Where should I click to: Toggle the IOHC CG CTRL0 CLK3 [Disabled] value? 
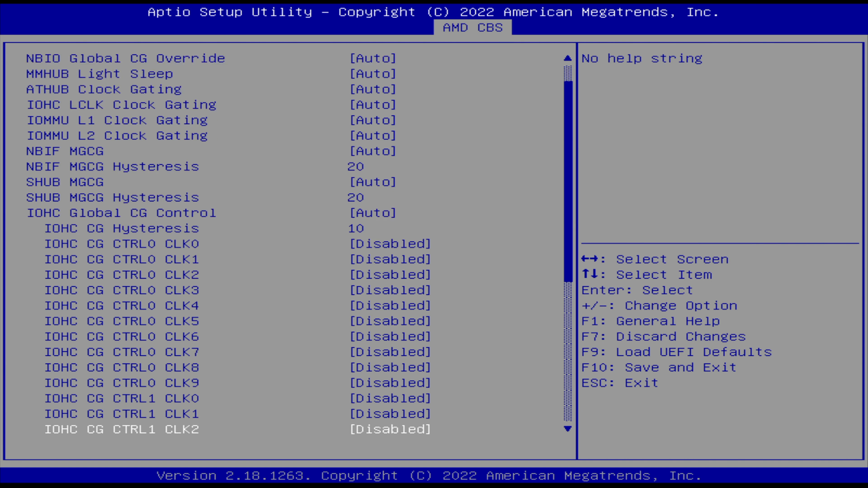390,290
